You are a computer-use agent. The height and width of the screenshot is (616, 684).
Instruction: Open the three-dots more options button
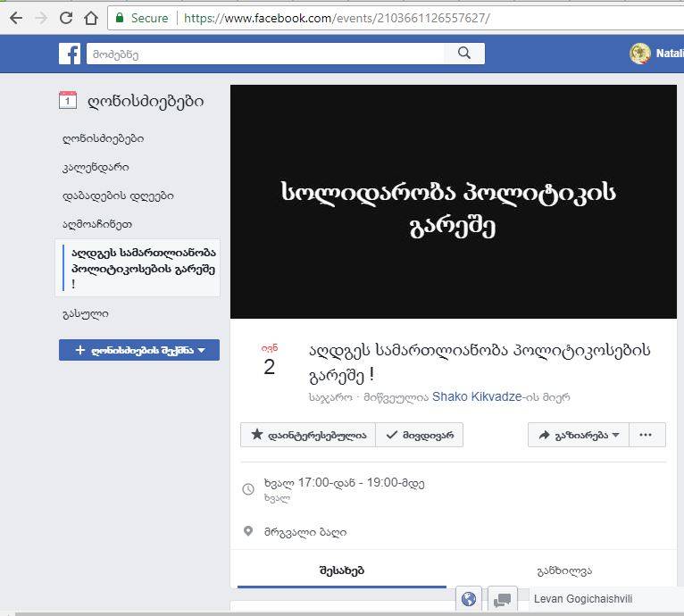click(x=647, y=435)
